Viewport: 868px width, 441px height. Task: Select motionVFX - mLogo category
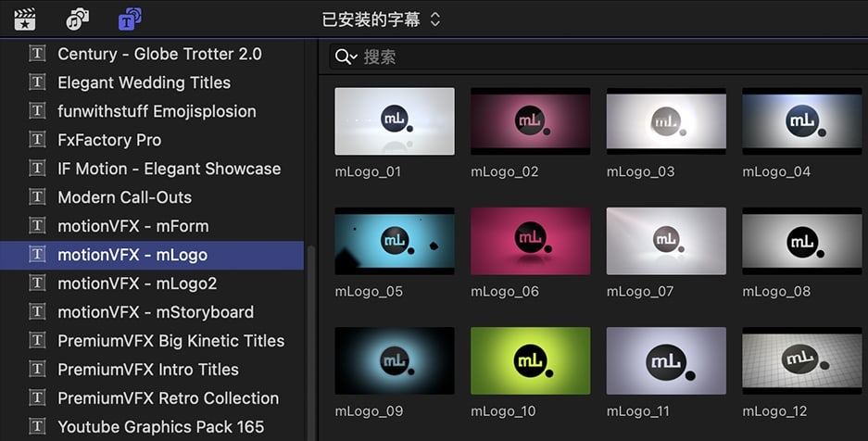click(x=152, y=255)
